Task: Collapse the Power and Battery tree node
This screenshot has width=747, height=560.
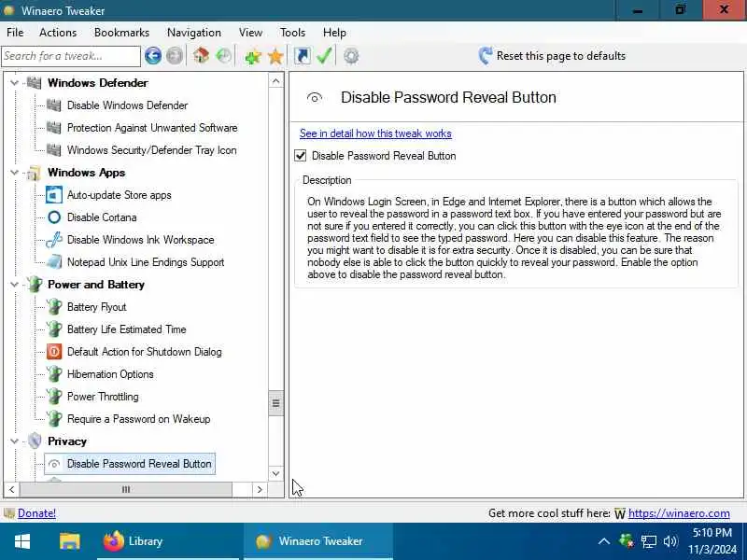Action: (x=14, y=285)
